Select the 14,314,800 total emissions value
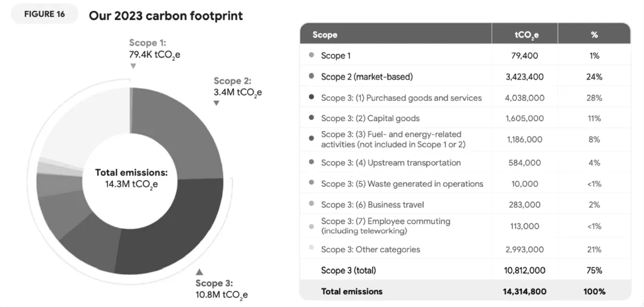The height and width of the screenshot is (307, 644). pyautogui.click(x=524, y=291)
